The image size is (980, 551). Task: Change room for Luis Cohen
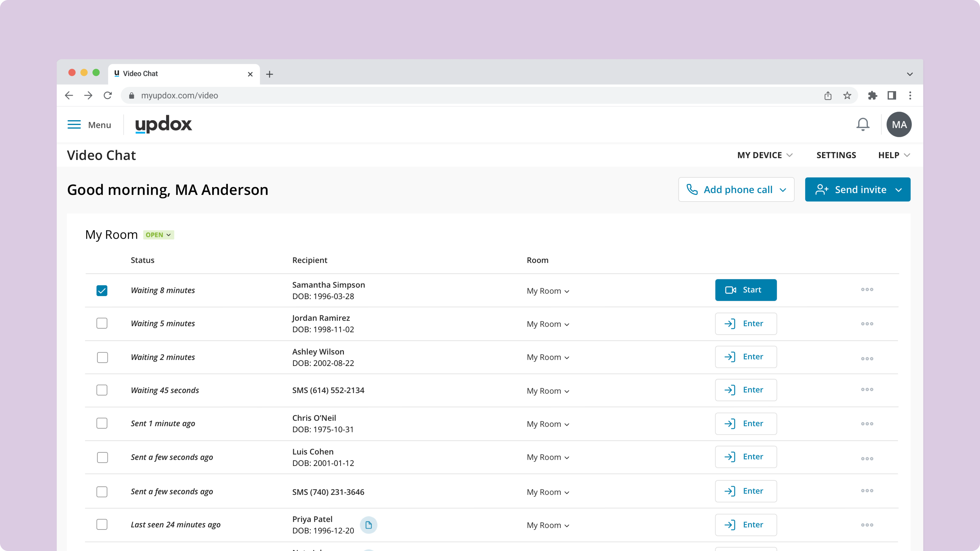coord(548,457)
